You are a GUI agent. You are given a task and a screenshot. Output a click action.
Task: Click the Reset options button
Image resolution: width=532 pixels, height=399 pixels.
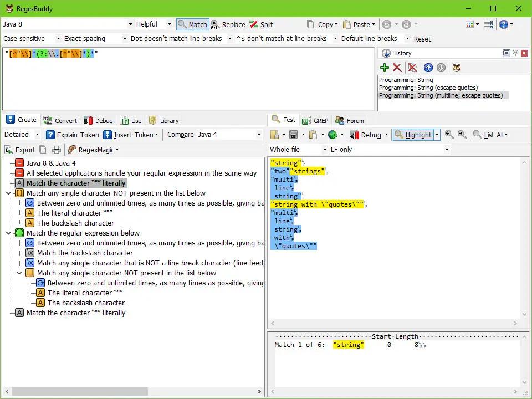coord(422,39)
